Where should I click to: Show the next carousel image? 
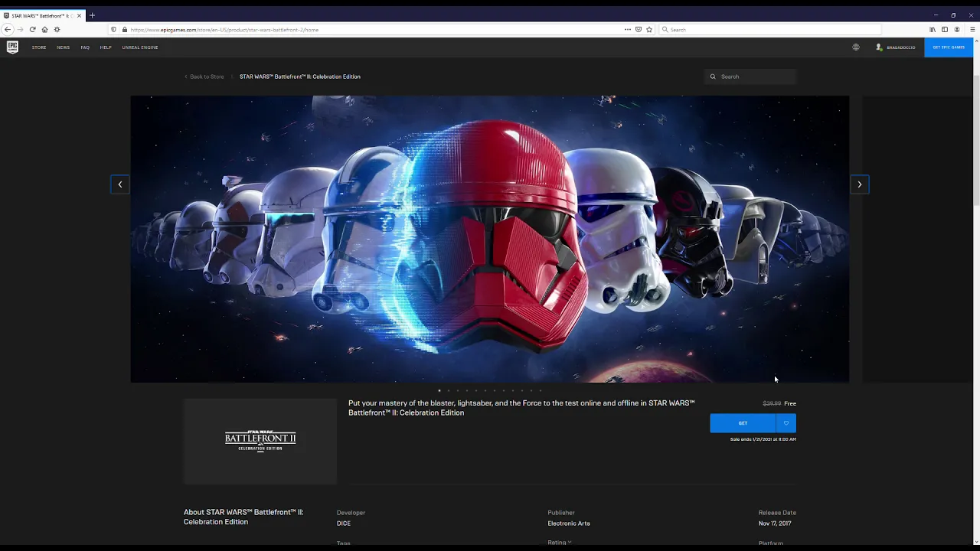click(859, 184)
